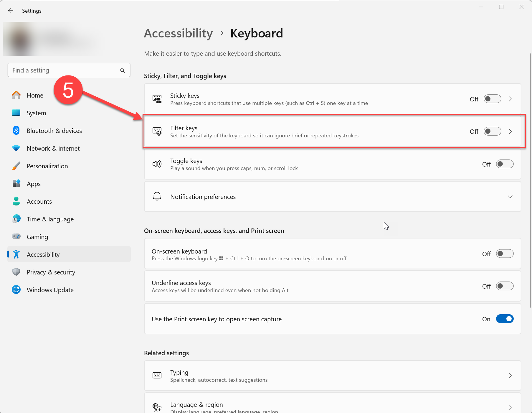Expand Notification preferences section

tap(510, 197)
